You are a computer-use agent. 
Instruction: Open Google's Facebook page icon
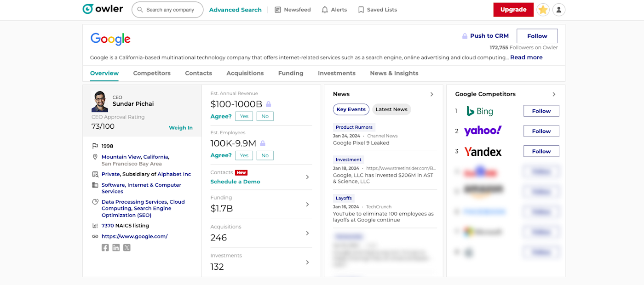(105, 247)
